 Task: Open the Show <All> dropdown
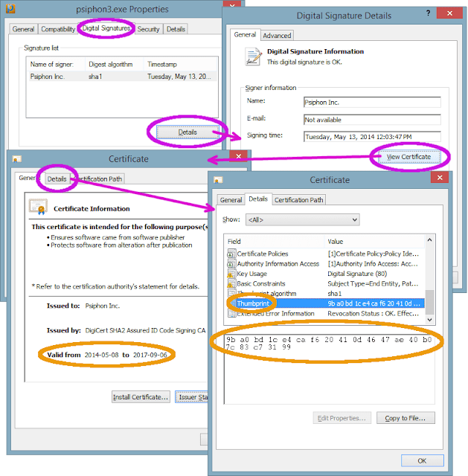(303, 219)
